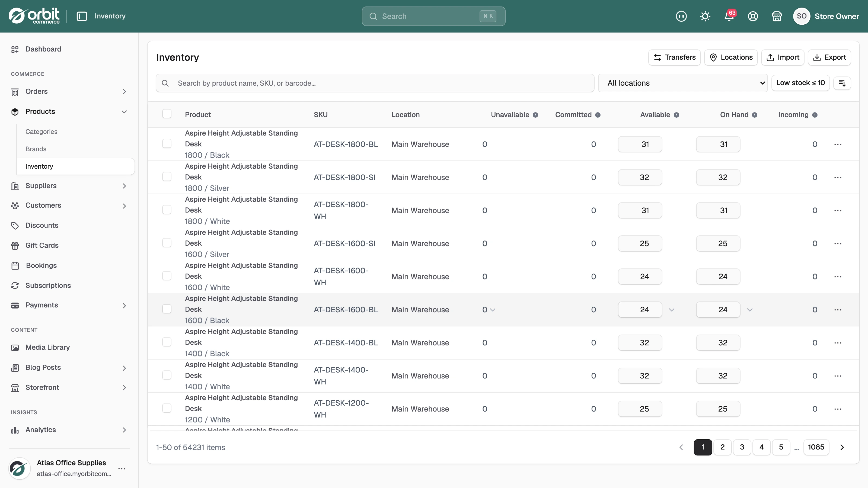Viewport: 868px width, 488px height.
Task: Switch theme with the sun icon
Action: 705,16
